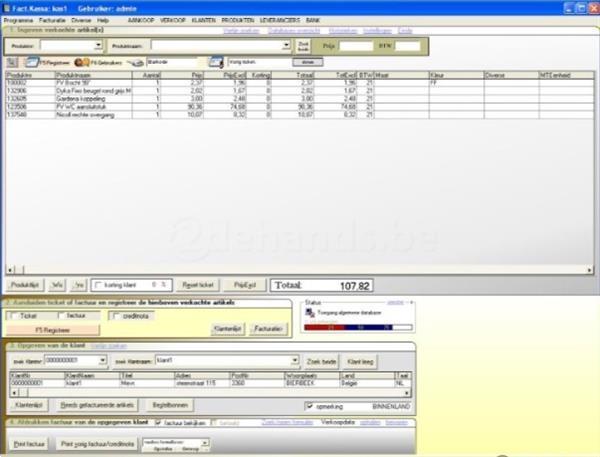The width and height of the screenshot is (600, 457).
Task: Click the Produktlijst button
Action: pos(25,285)
